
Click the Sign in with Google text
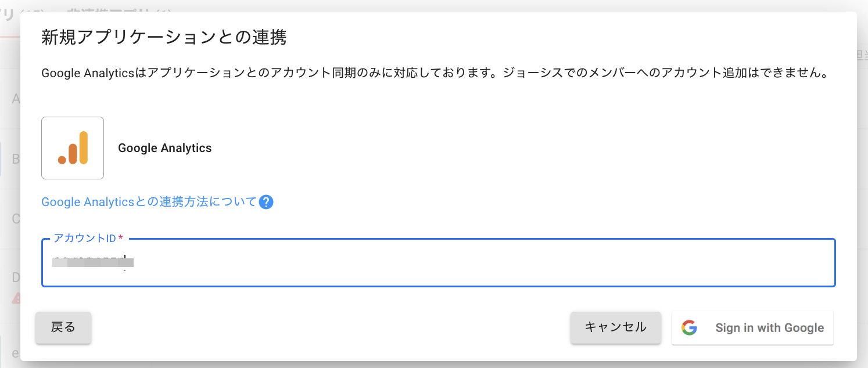click(769, 328)
